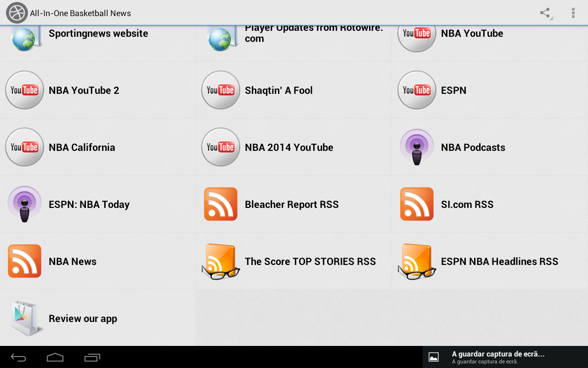Viewport: 588px width, 368px height.
Task: Tap the basketball app logo icon
Action: [17, 13]
